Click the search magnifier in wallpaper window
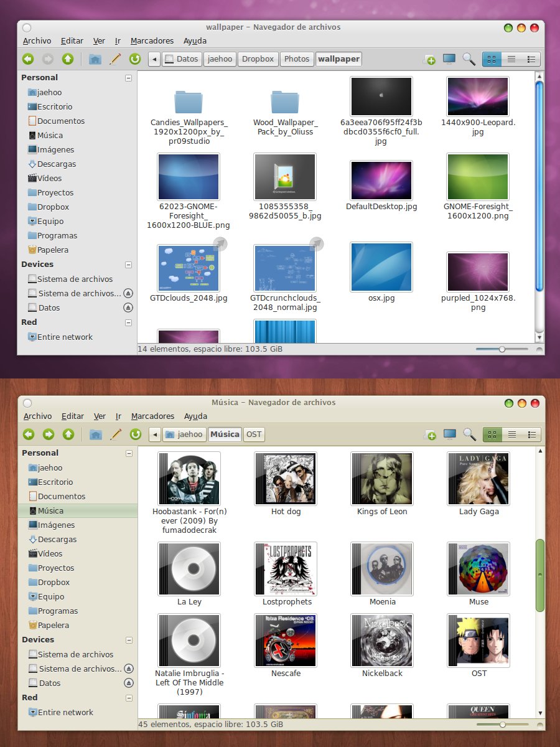 469,59
